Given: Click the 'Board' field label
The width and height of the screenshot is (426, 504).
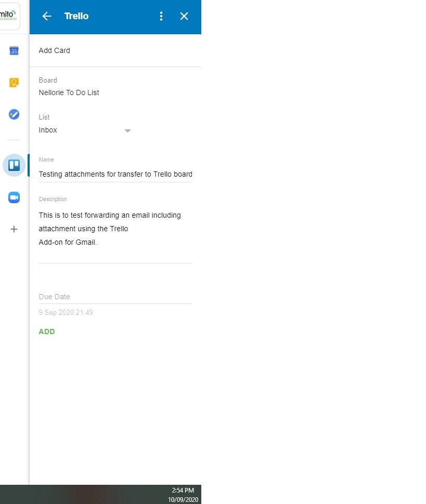Looking at the screenshot, I should tap(48, 80).
